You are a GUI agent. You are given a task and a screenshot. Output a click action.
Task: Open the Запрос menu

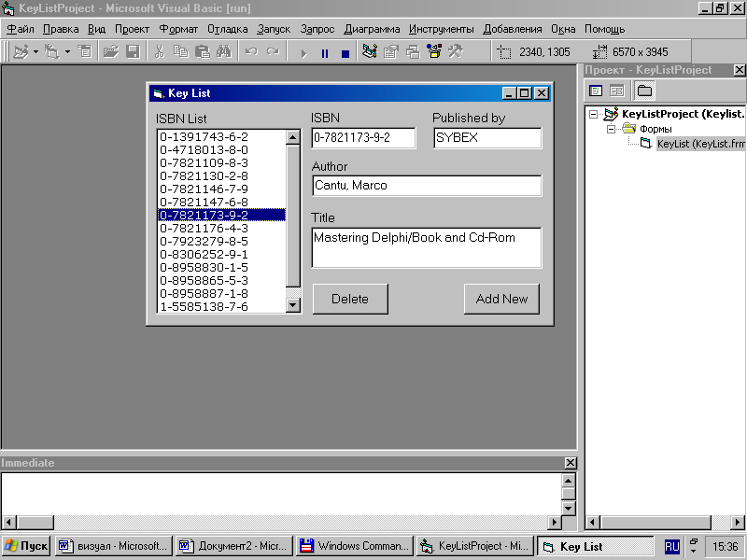(x=317, y=29)
